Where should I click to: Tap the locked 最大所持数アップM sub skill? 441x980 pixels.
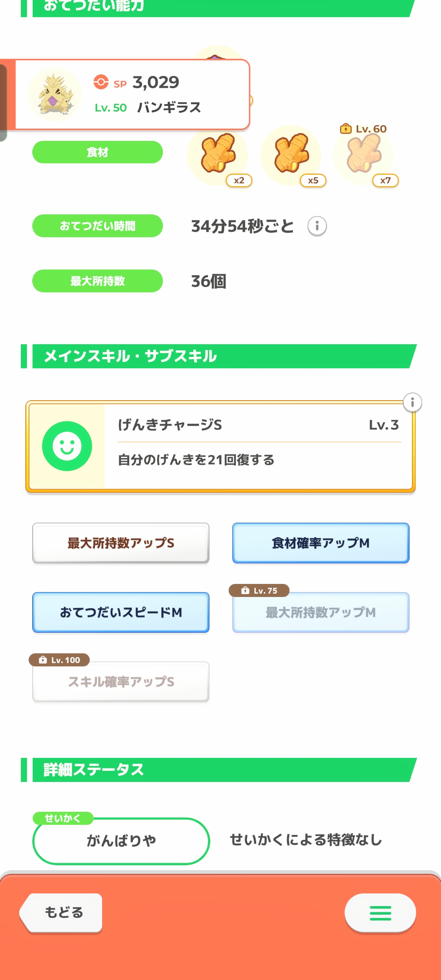pyautogui.click(x=321, y=612)
